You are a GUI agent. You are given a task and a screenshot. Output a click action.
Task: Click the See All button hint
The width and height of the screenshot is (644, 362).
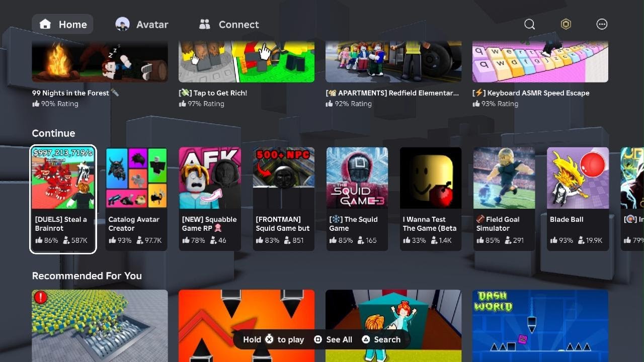[333, 339]
